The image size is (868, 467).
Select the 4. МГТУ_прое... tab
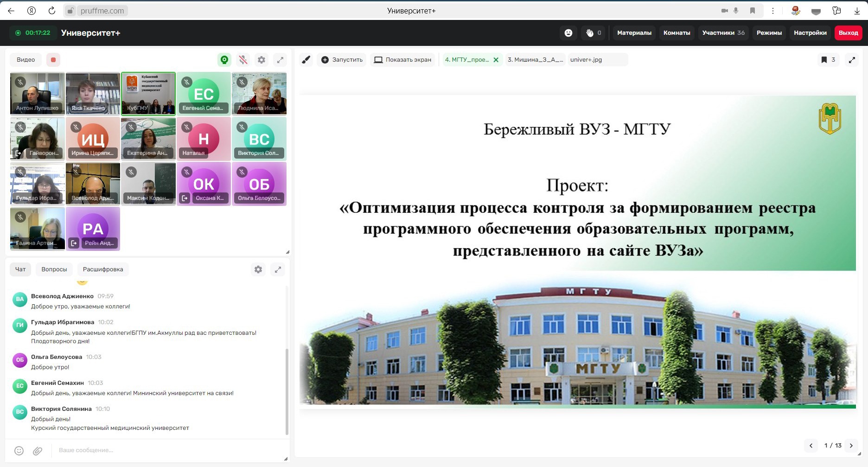click(467, 60)
